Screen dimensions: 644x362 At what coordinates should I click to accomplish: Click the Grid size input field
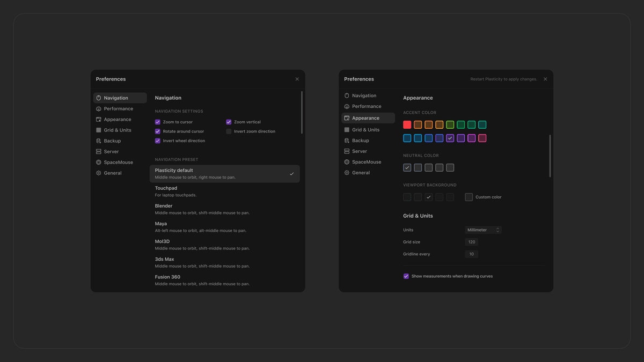click(472, 242)
